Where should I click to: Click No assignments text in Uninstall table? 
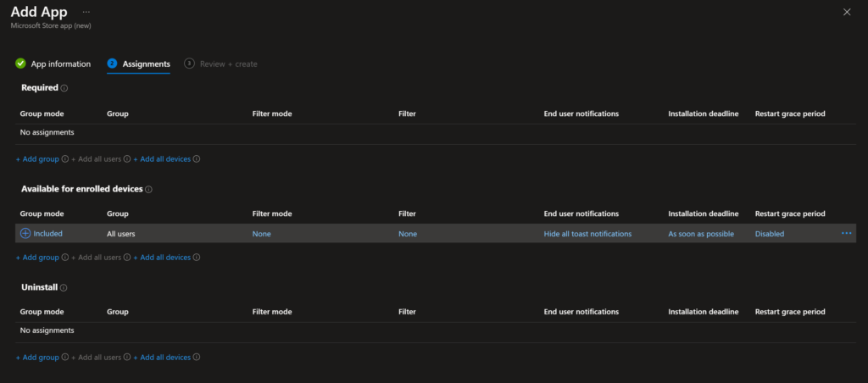tap(47, 330)
